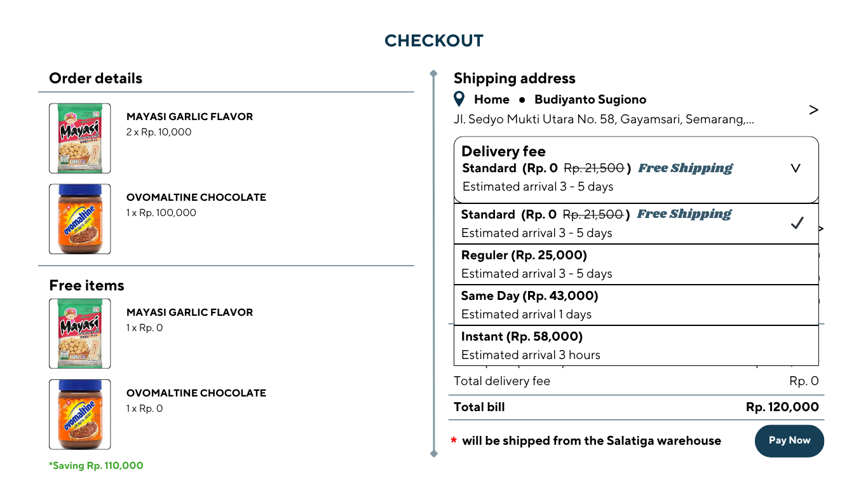The height and width of the screenshot is (488, 868).
Task: Open shipping address details arrow
Action: pos(813,110)
